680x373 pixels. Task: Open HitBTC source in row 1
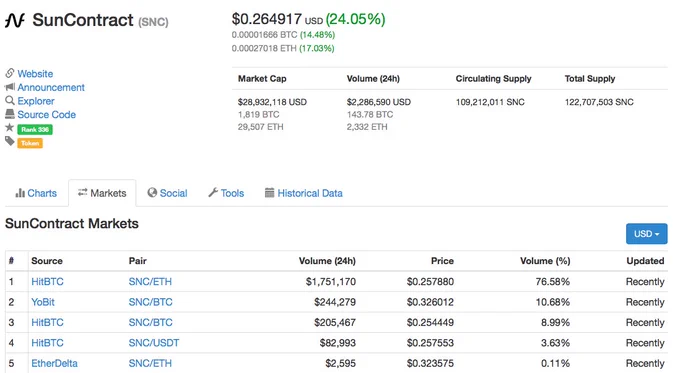47,281
